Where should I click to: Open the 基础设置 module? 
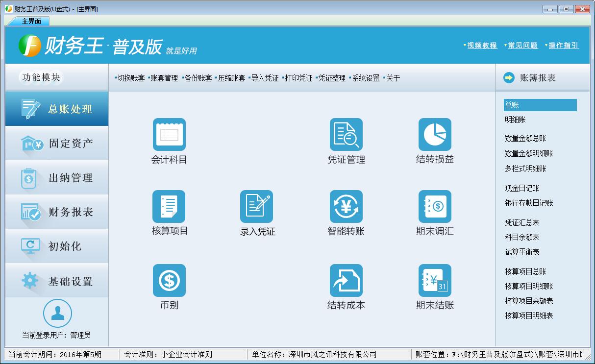coord(57,281)
